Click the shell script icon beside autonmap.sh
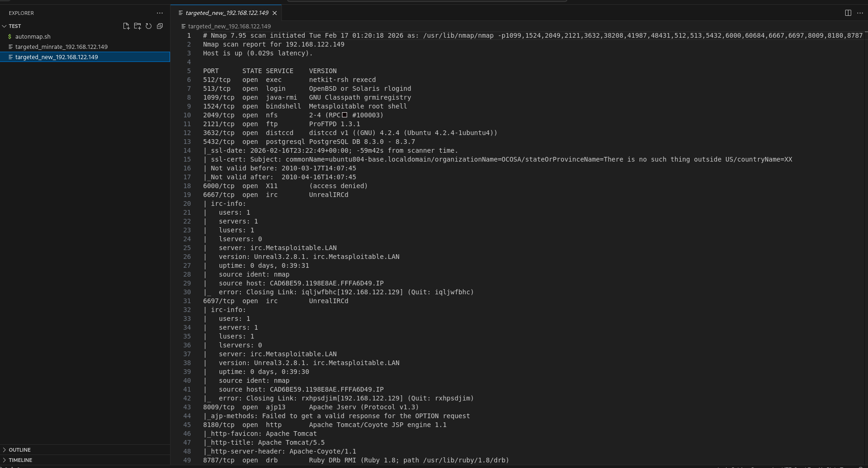 click(11, 36)
